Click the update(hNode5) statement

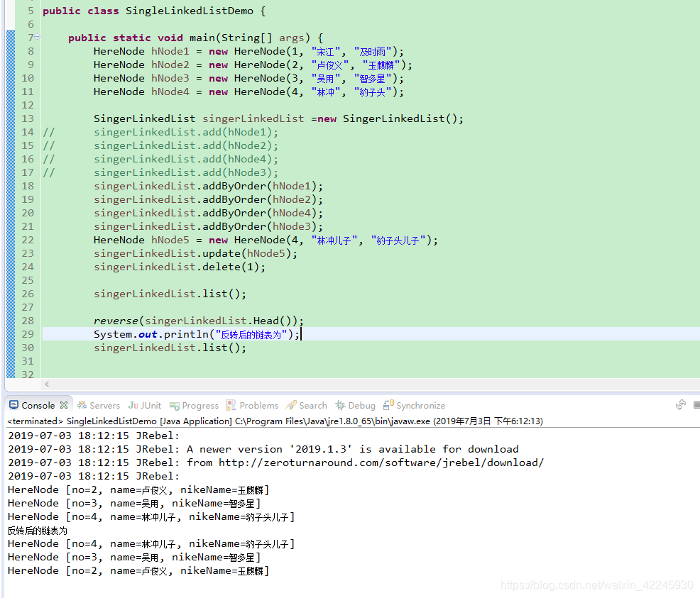pyautogui.click(x=195, y=253)
